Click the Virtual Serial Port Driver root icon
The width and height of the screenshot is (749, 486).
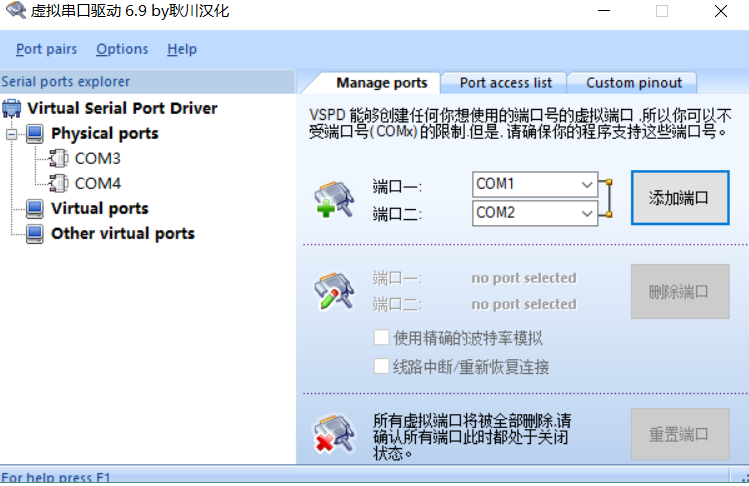click(x=12, y=108)
